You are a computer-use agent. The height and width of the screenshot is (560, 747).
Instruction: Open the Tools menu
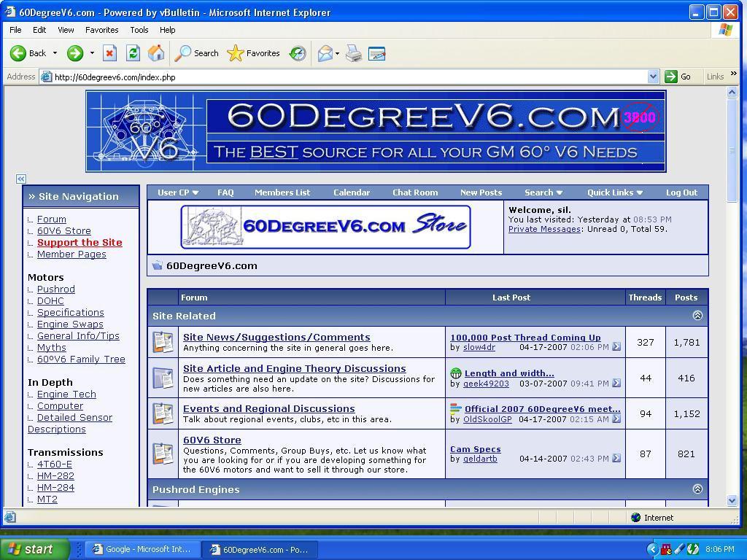(x=139, y=30)
